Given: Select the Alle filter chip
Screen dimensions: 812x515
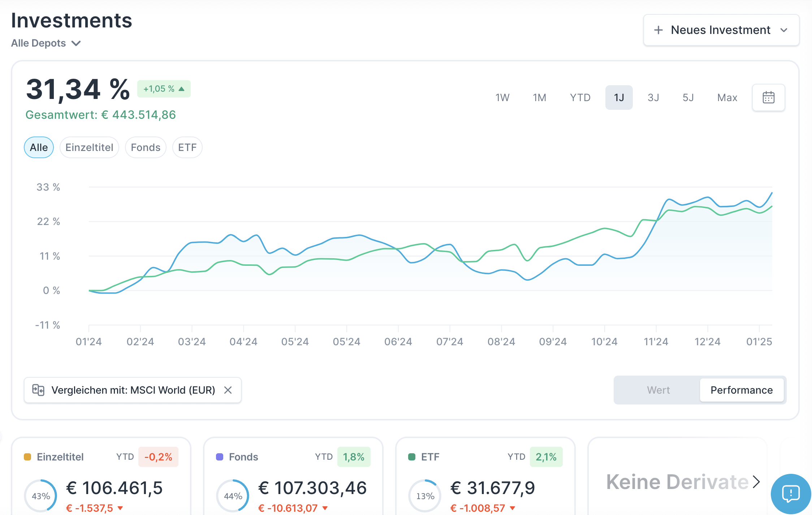Looking at the screenshot, I should point(39,147).
